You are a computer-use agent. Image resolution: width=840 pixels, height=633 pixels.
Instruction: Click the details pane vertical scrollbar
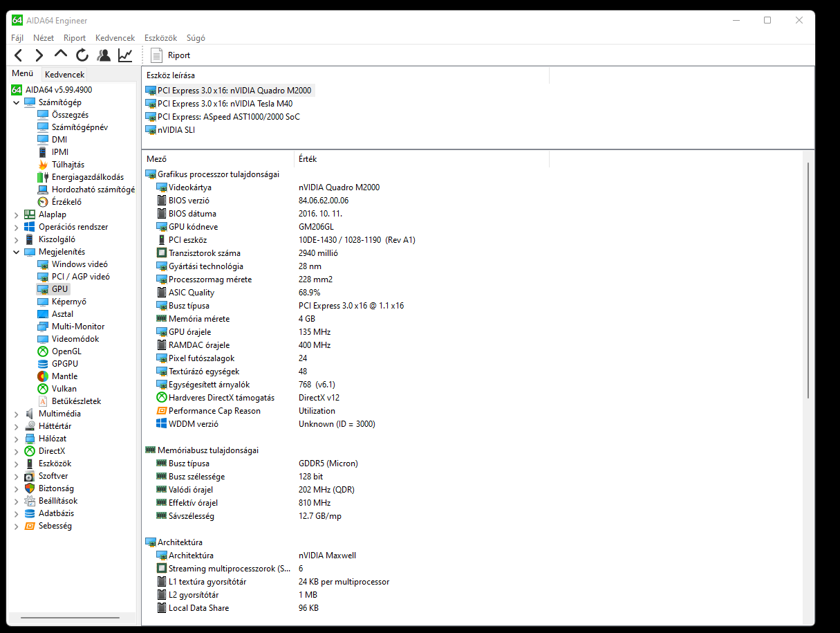pyautogui.click(x=808, y=279)
